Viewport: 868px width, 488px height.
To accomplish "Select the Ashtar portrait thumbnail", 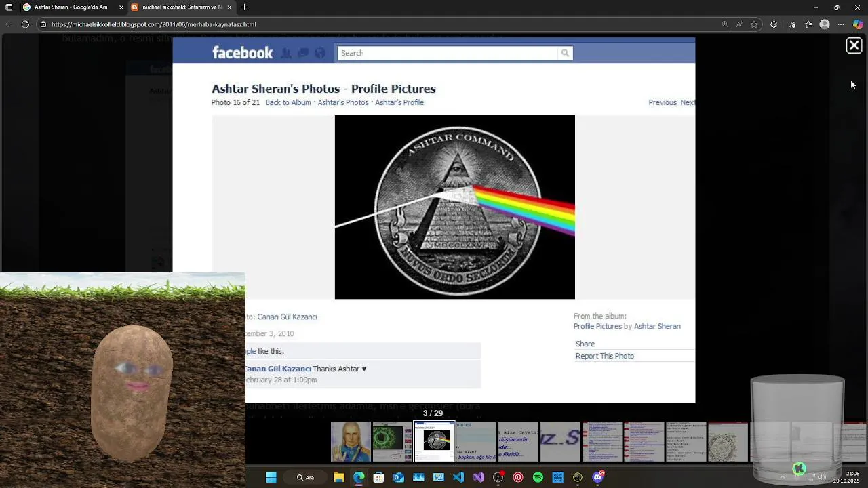I will [x=351, y=441].
